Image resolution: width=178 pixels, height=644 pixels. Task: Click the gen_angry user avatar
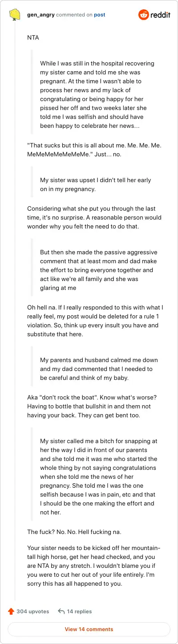click(x=15, y=15)
